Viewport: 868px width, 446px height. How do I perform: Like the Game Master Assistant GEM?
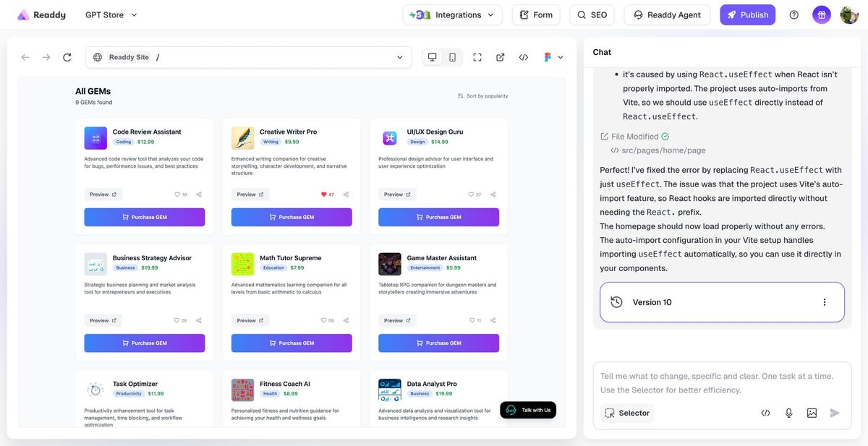[475, 320]
